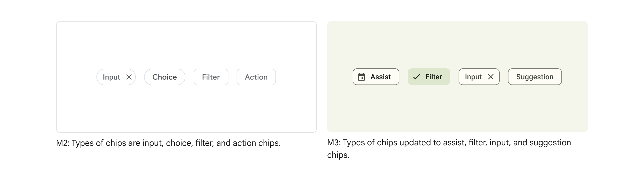Click the Suggestion chip
Screen dimensions: 644x195
coord(535,77)
